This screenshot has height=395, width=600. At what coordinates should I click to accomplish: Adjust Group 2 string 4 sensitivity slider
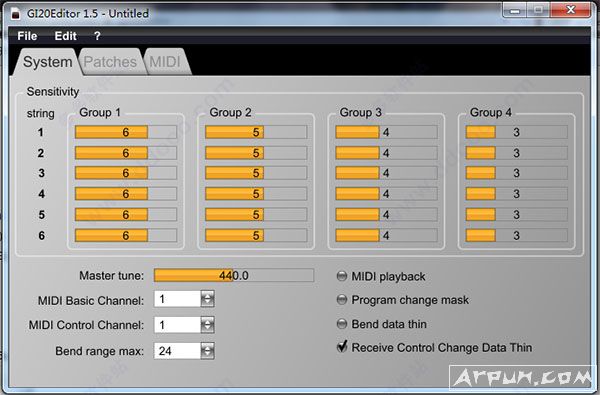pos(256,194)
